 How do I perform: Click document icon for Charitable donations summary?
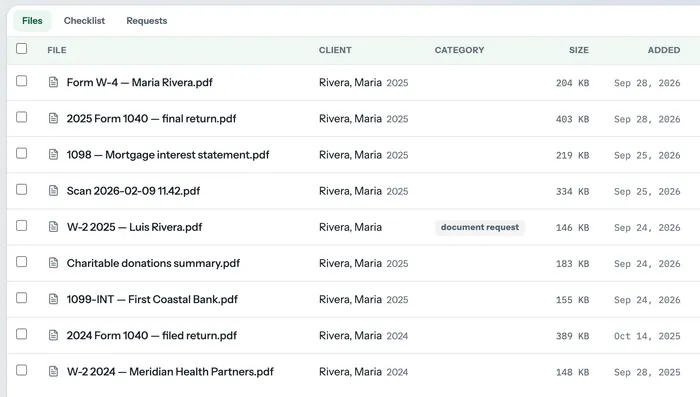pos(53,263)
